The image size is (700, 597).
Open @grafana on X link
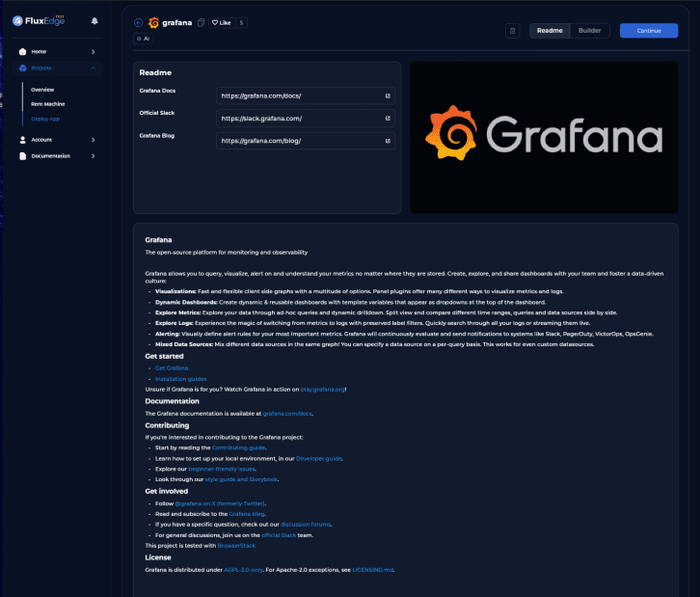click(x=220, y=503)
